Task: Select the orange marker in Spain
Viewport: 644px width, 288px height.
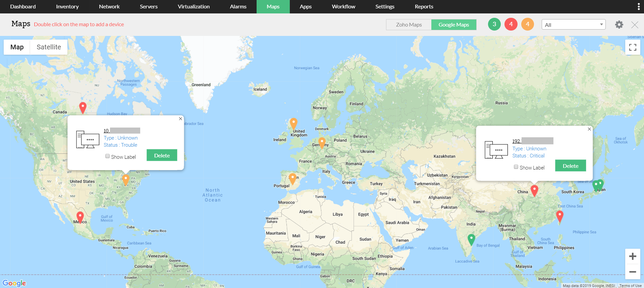Action: pos(292,179)
